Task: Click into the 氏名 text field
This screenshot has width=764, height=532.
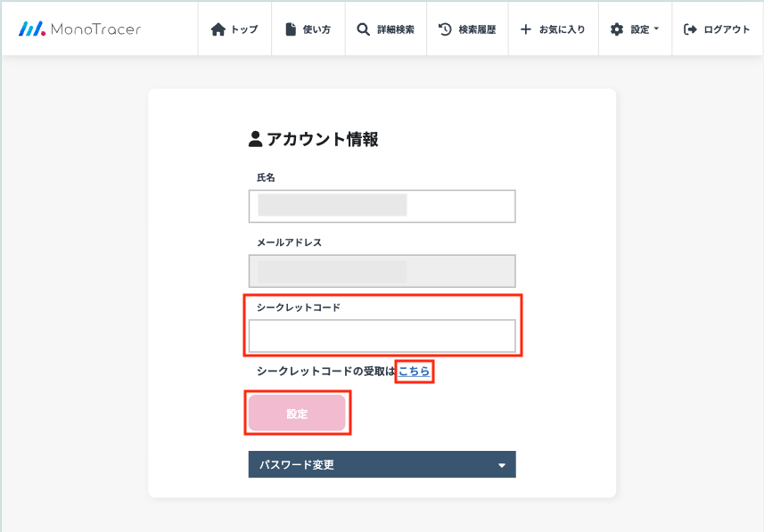Action: click(382, 206)
